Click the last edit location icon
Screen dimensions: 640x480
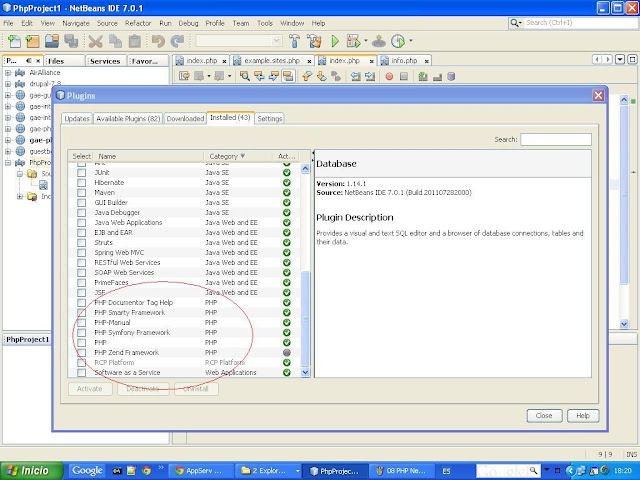tap(184, 76)
